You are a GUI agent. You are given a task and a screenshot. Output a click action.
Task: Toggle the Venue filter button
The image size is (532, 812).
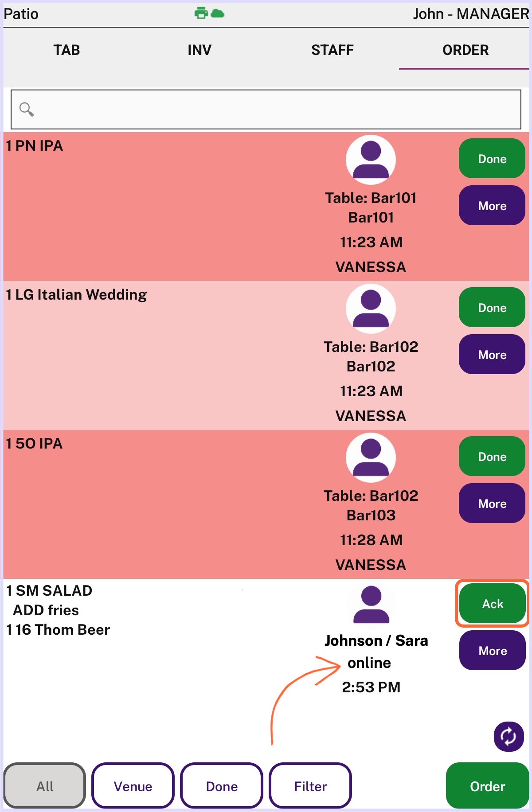[133, 786]
